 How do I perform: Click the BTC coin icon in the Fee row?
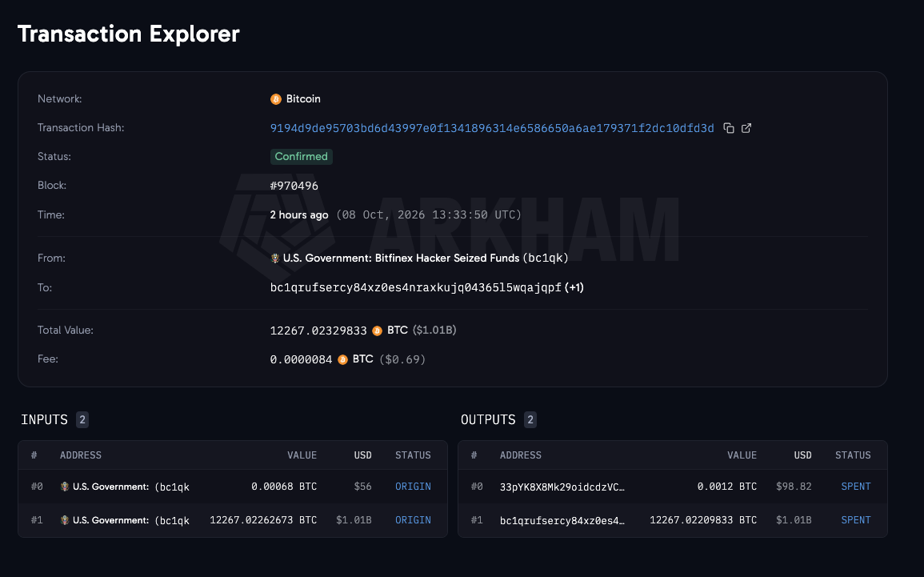coord(343,359)
